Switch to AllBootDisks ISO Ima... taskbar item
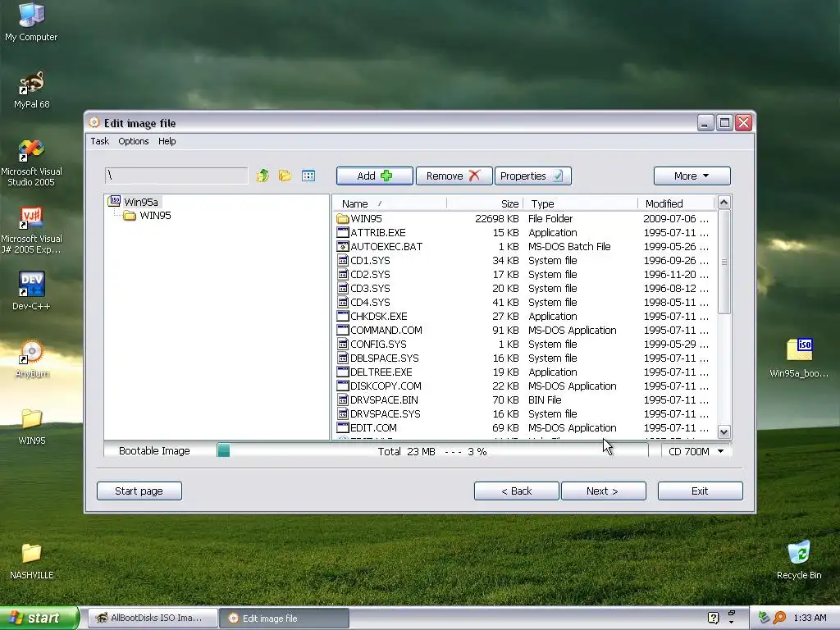 tap(153, 619)
